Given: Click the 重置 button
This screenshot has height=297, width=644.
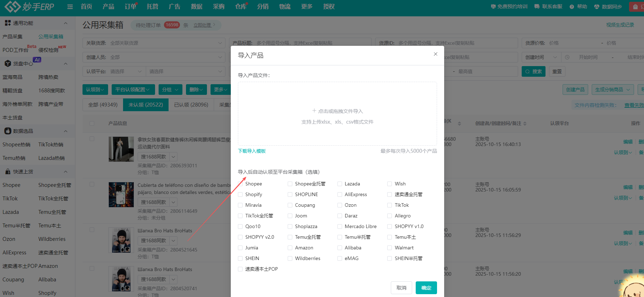Looking at the screenshot, I should coord(557,71).
